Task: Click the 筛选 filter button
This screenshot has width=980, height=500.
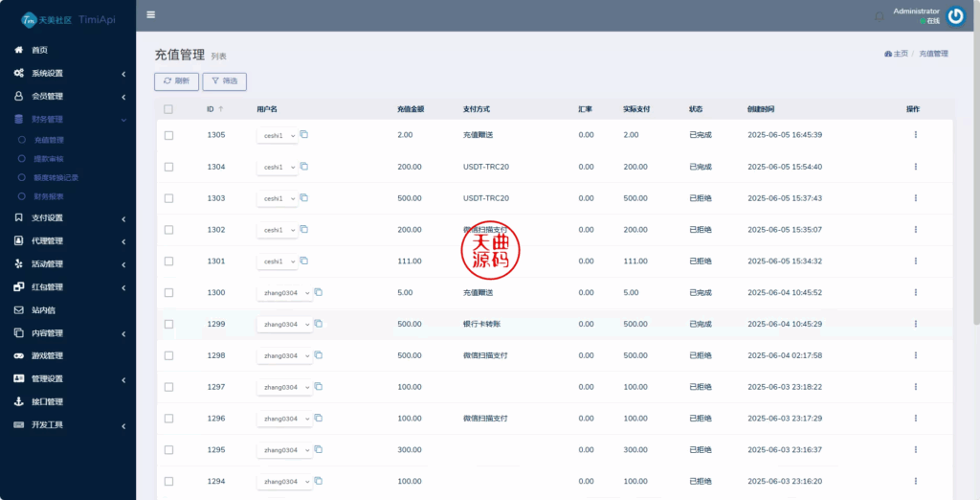Action: 224,81
